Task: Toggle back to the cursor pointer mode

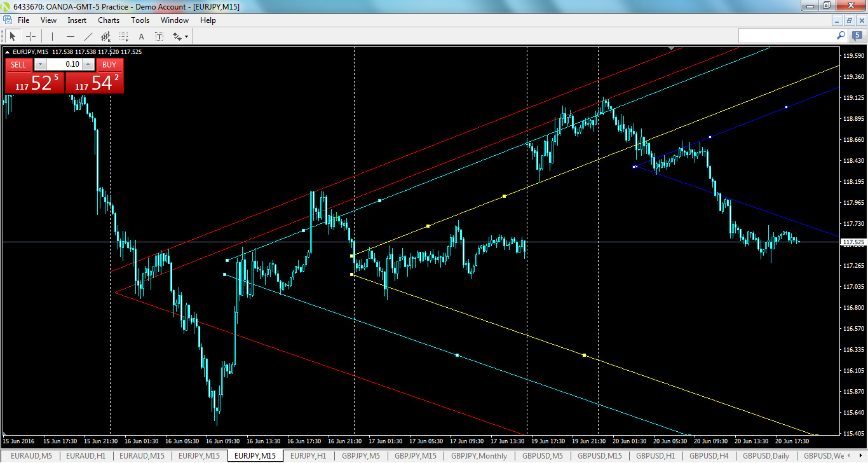Action: click(x=13, y=36)
